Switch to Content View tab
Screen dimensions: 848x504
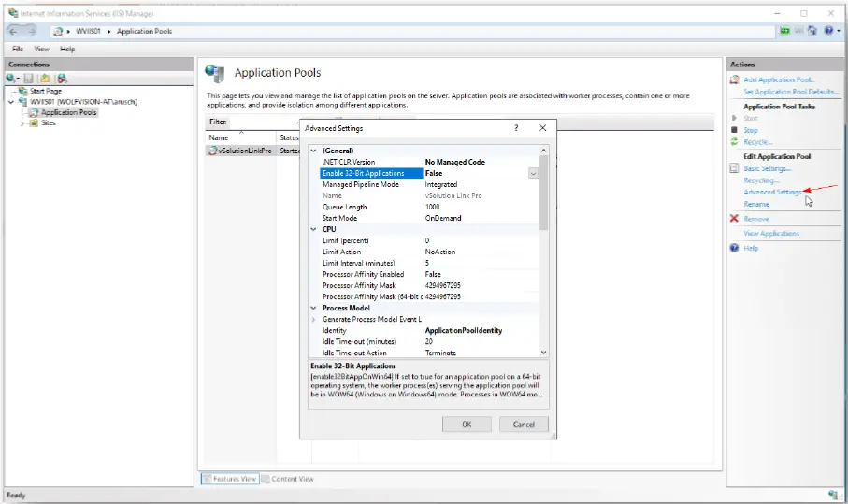[x=293, y=479]
